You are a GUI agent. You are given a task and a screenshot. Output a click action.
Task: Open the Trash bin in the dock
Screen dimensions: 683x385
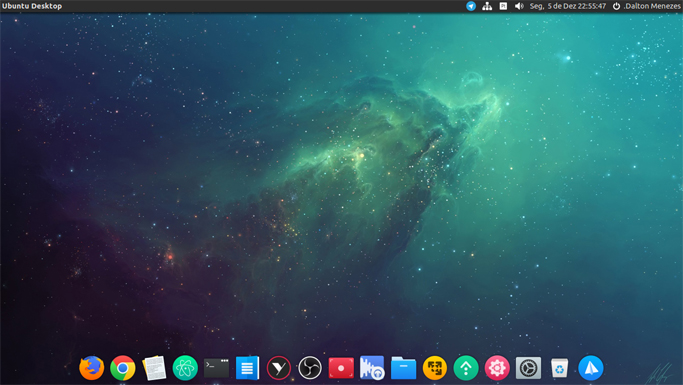coord(559,368)
